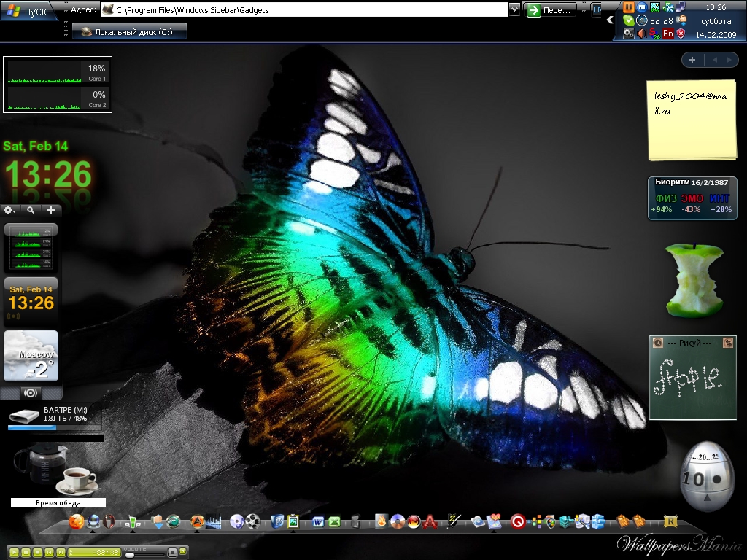Open the Maxthon browser tray icon
The image size is (747, 560).
coord(641,7)
